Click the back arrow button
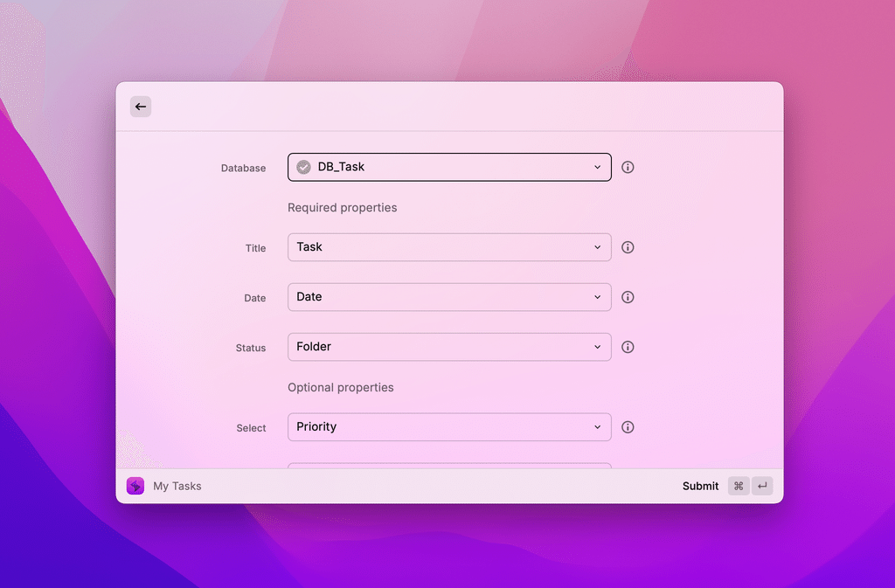 pyautogui.click(x=141, y=107)
